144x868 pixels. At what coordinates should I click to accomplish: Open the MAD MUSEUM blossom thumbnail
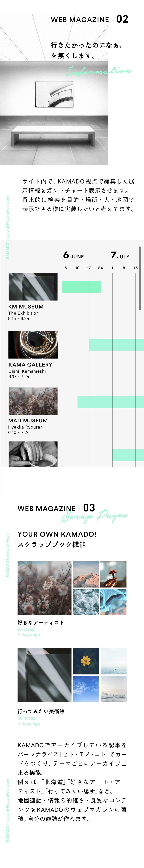click(x=33, y=401)
